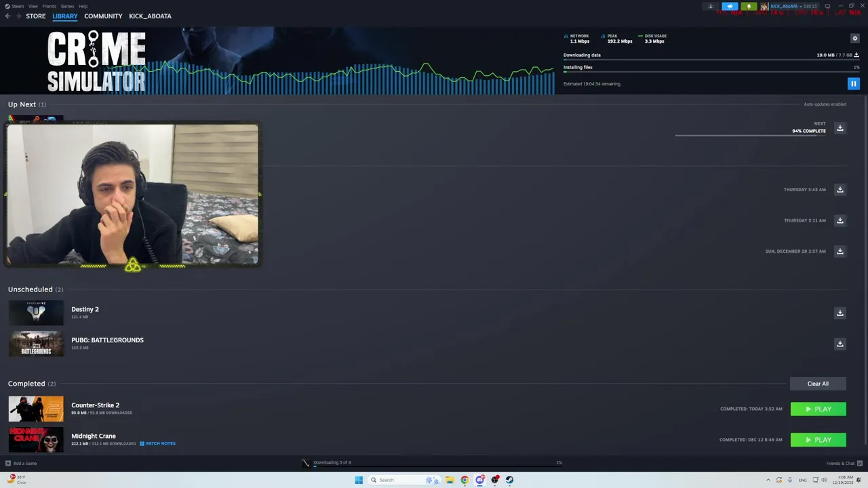Open the Destiny 2 thumbnail
868x488 pixels.
pos(36,312)
